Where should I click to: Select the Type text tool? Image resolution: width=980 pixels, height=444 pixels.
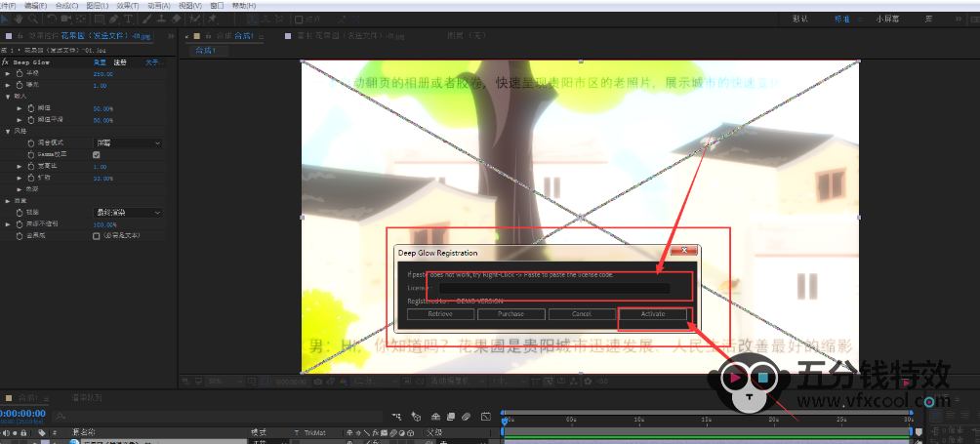point(128,20)
